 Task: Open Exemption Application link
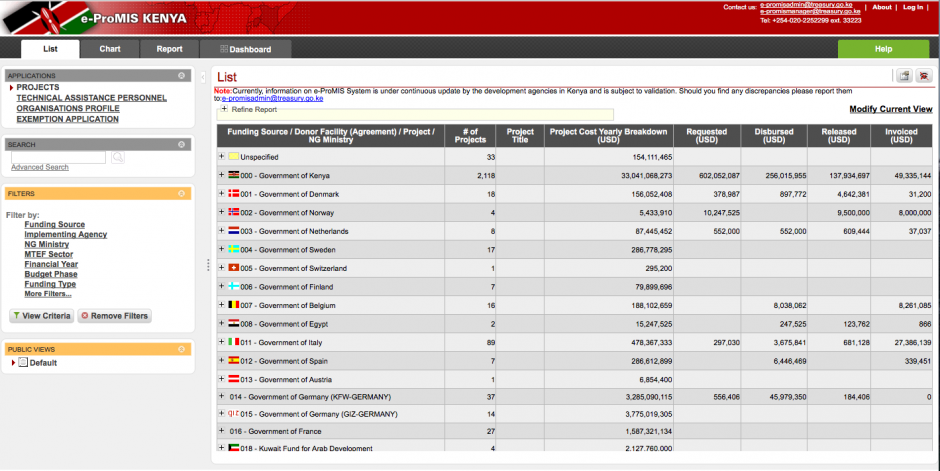coord(67,119)
